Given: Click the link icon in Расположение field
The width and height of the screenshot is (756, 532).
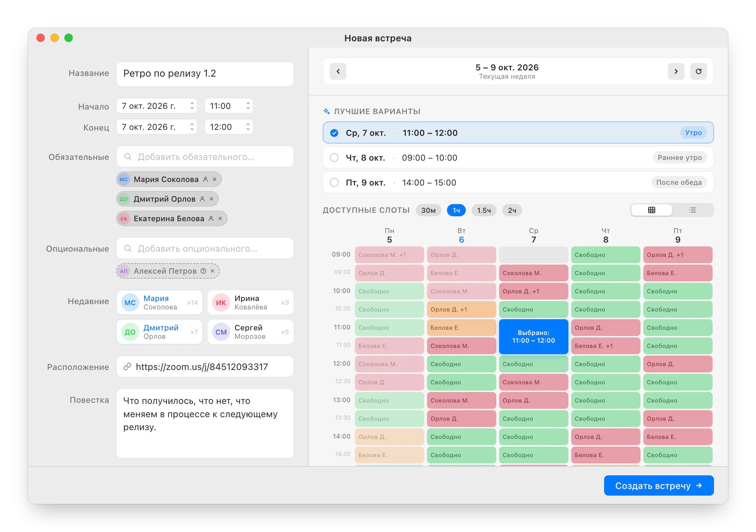Looking at the screenshot, I should (x=127, y=366).
